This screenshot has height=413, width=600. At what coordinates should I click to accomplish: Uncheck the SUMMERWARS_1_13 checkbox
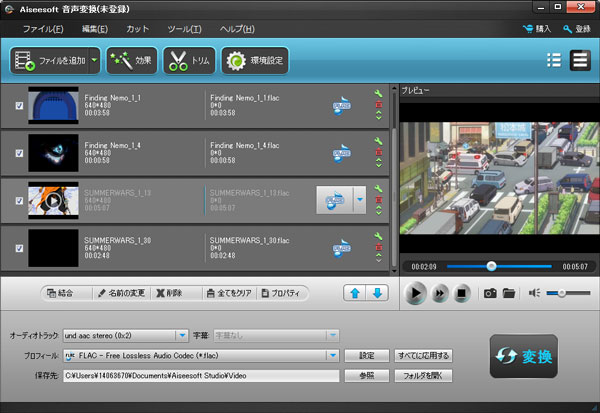click(x=19, y=201)
